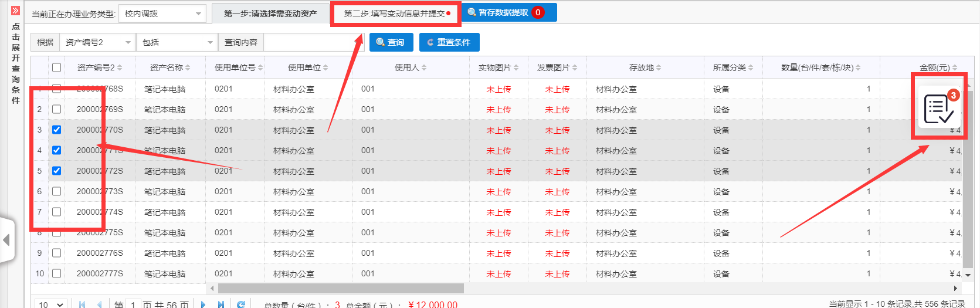Open the 校内调拨 business type dropdown

[x=162, y=13]
